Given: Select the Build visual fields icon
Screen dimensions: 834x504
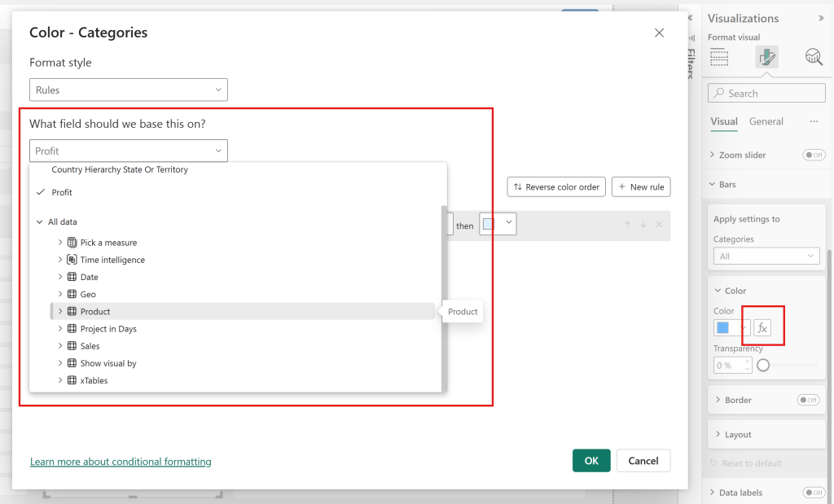Looking at the screenshot, I should [719, 57].
